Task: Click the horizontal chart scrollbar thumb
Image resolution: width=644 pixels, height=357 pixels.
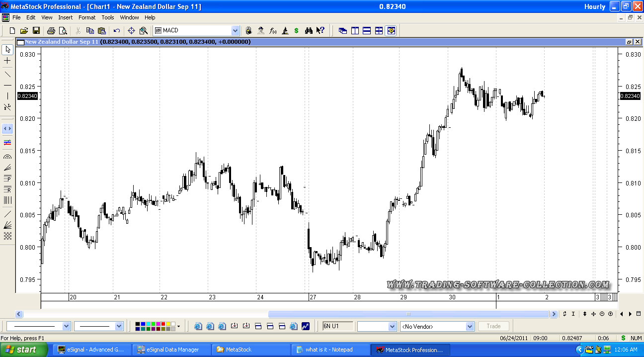Action: click(x=408, y=314)
